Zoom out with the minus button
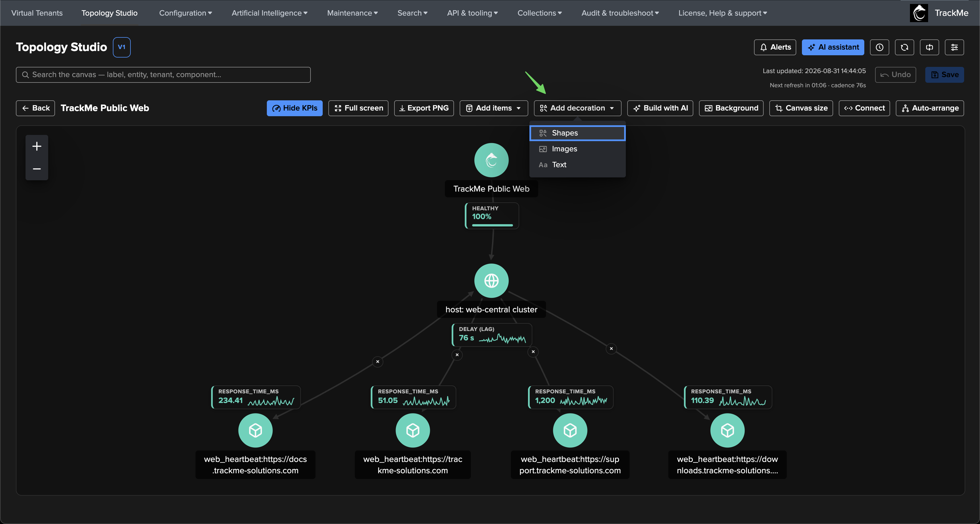Screen dimensions: 980x524 pos(37,168)
